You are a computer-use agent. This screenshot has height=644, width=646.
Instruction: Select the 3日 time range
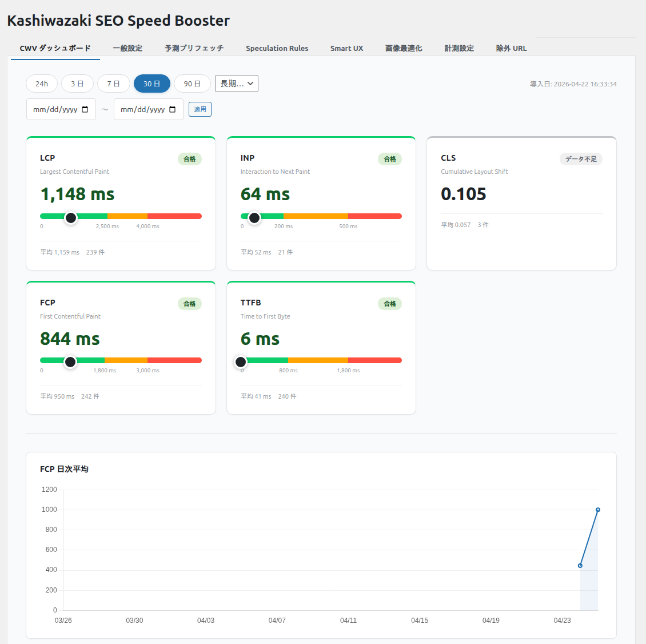[77, 84]
